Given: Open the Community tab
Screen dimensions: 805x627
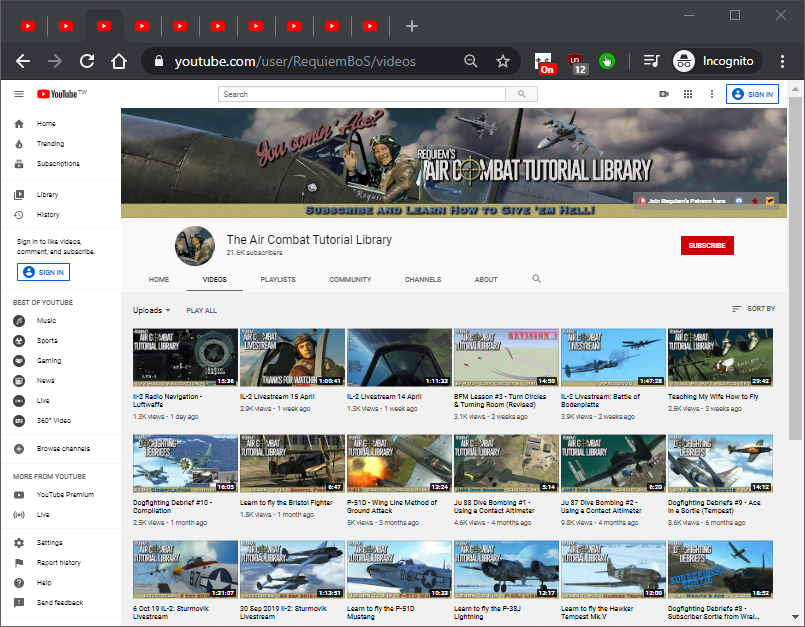Looking at the screenshot, I should click(350, 279).
